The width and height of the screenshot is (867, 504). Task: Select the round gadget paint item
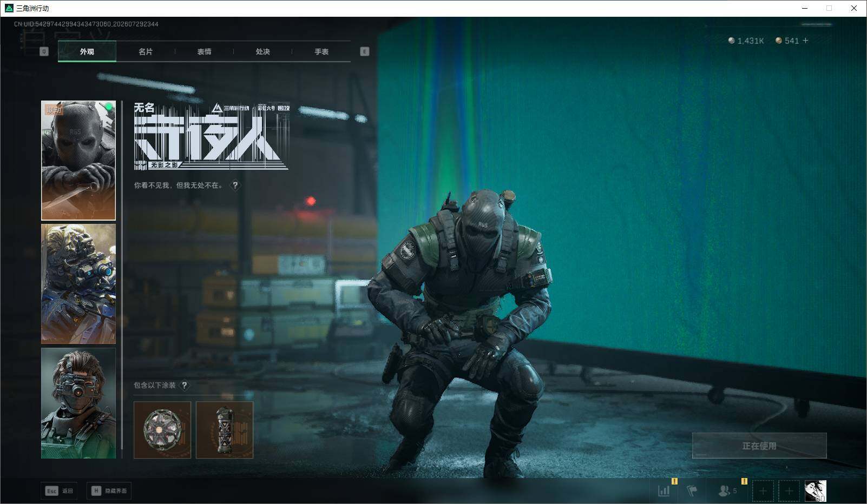pyautogui.click(x=162, y=430)
